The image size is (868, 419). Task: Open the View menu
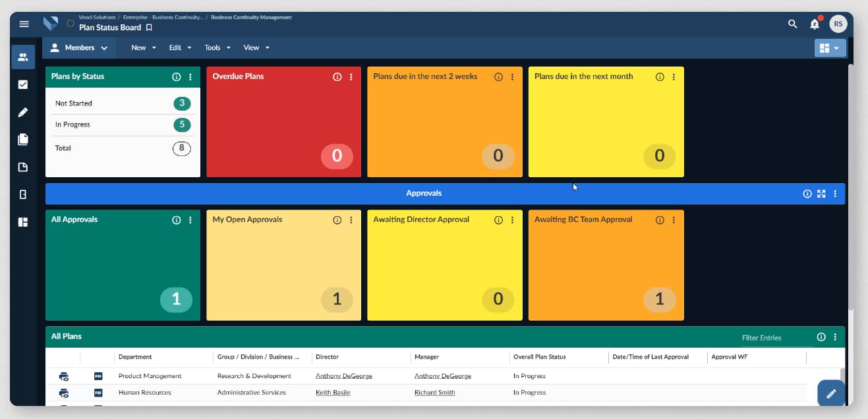256,47
